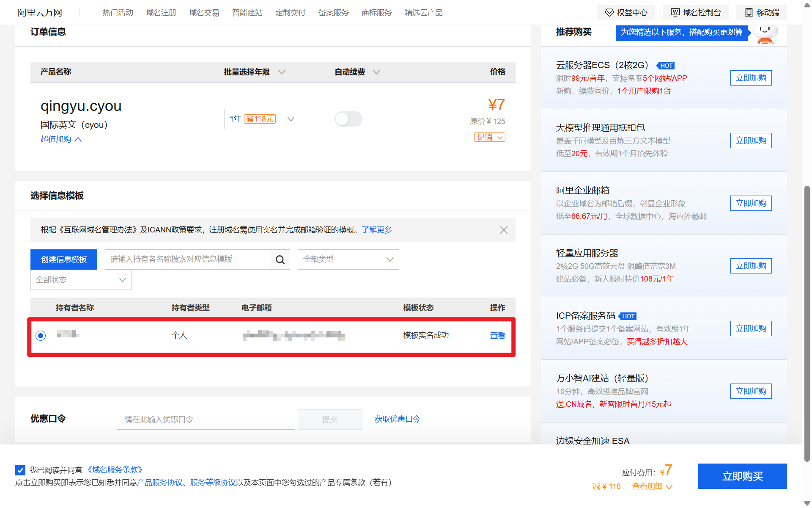Click the 创建信息模板 button
Screen dimensions: 812x508
pos(64,260)
